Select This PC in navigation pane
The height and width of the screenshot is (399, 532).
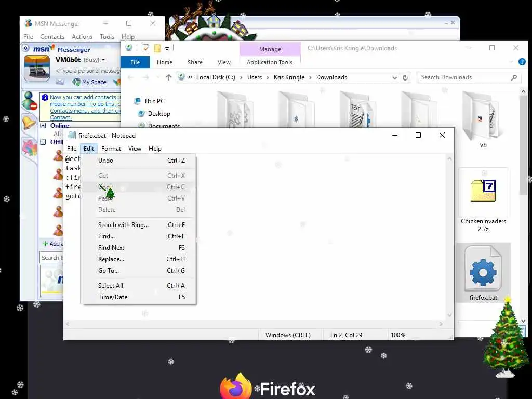tap(154, 101)
